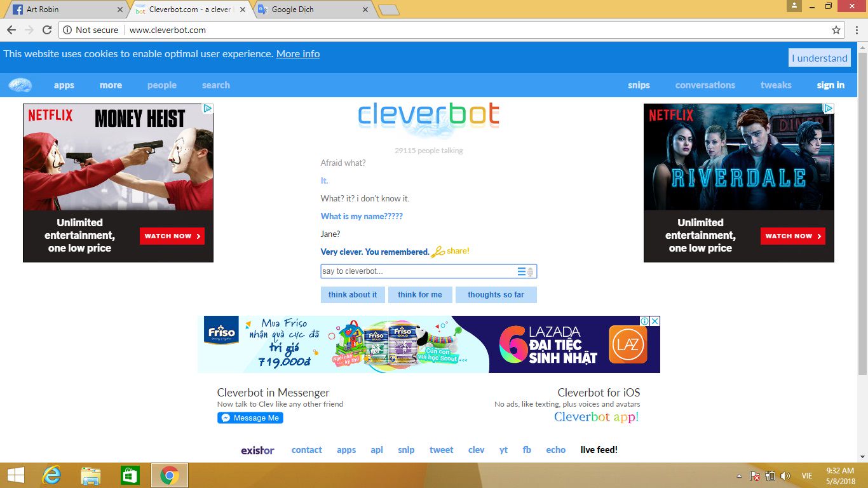Click the Chrome user profile icon
868x488 pixels.
pyautogui.click(x=794, y=6)
